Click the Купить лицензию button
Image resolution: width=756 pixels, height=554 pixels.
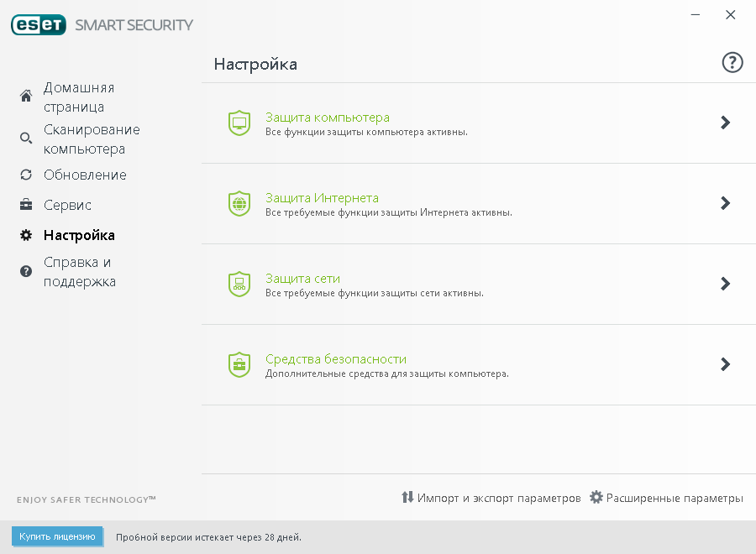point(57,536)
